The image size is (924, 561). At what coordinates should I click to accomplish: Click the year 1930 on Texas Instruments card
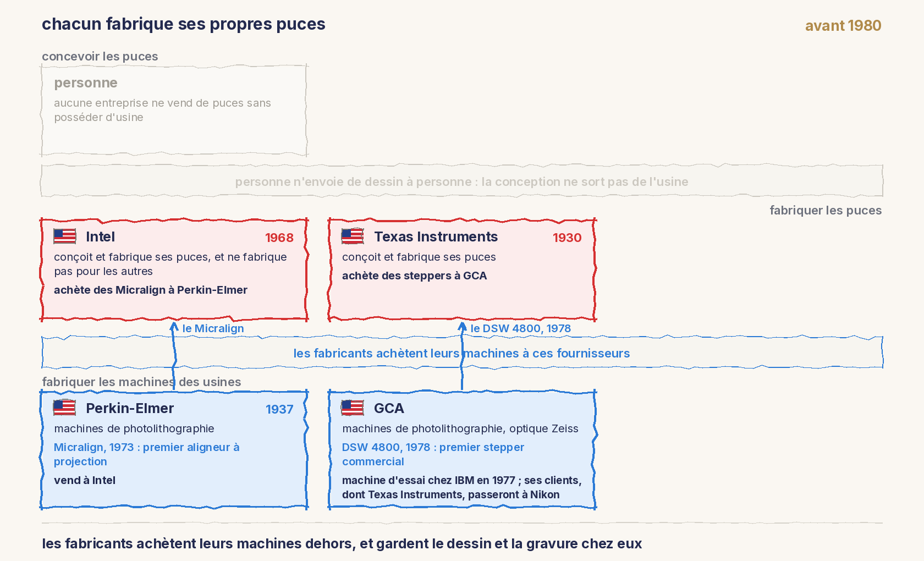[x=567, y=238]
